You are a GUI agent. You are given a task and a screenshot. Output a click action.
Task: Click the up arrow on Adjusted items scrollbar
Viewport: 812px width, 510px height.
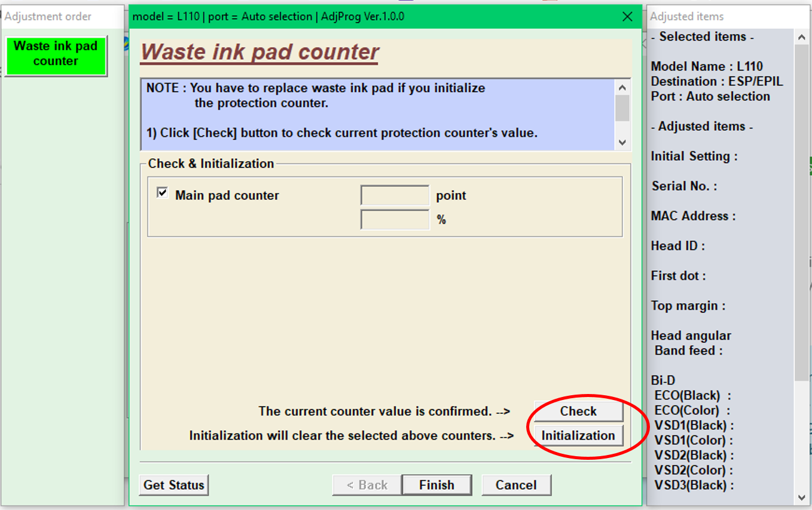[x=802, y=36]
